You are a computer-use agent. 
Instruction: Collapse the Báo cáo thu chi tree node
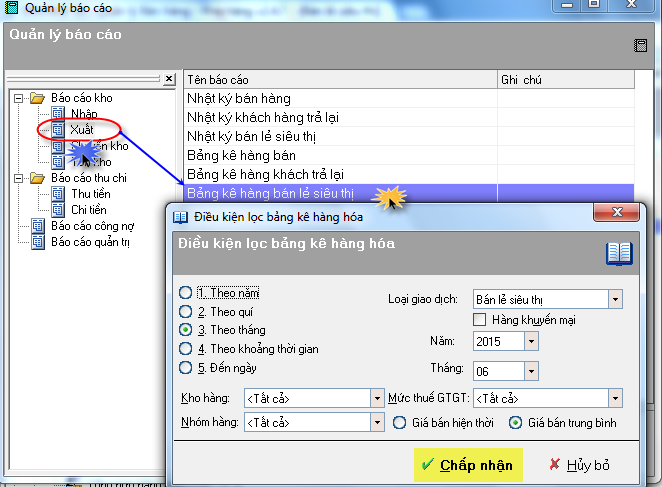(x=18, y=178)
